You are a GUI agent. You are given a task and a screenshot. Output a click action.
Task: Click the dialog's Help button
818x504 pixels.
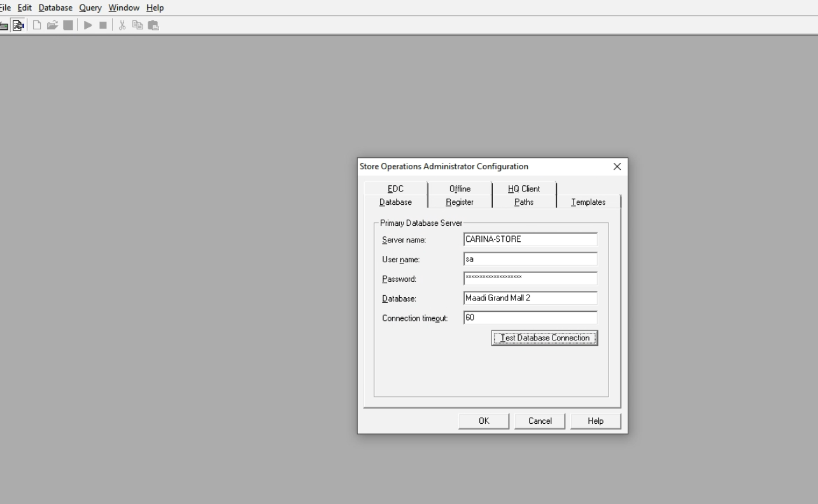[x=596, y=421]
